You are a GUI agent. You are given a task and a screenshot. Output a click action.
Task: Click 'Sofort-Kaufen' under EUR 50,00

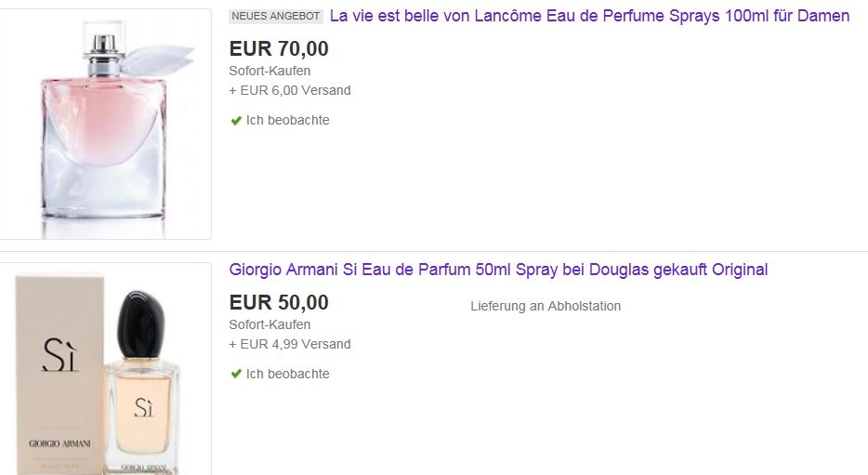pos(270,324)
